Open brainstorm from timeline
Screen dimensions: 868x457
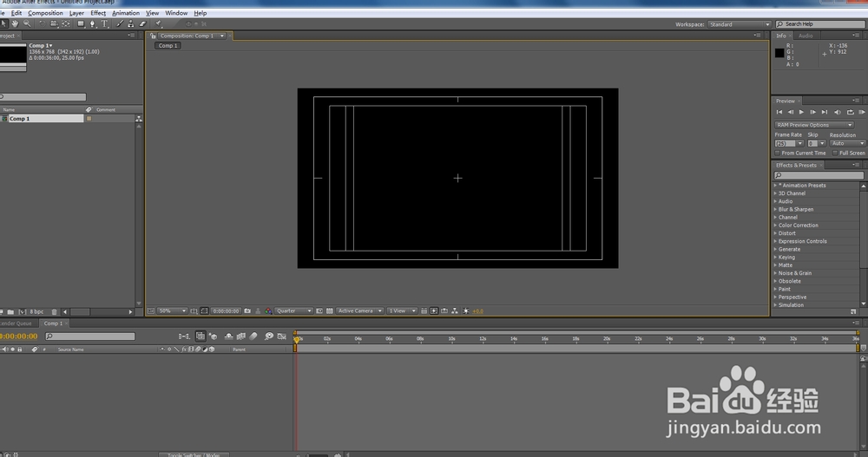pyautogui.click(x=269, y=336)
